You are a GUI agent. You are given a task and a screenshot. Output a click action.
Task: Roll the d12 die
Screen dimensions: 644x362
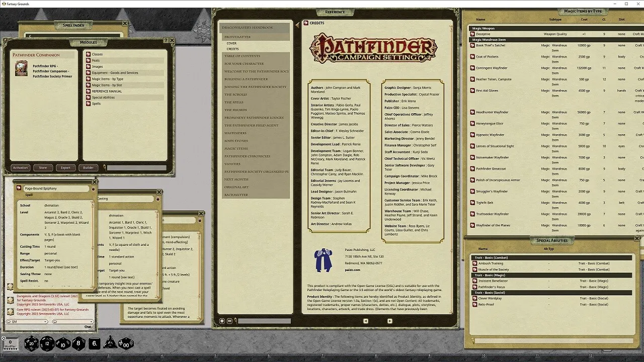pyautogui.click(x=47, y=343)
